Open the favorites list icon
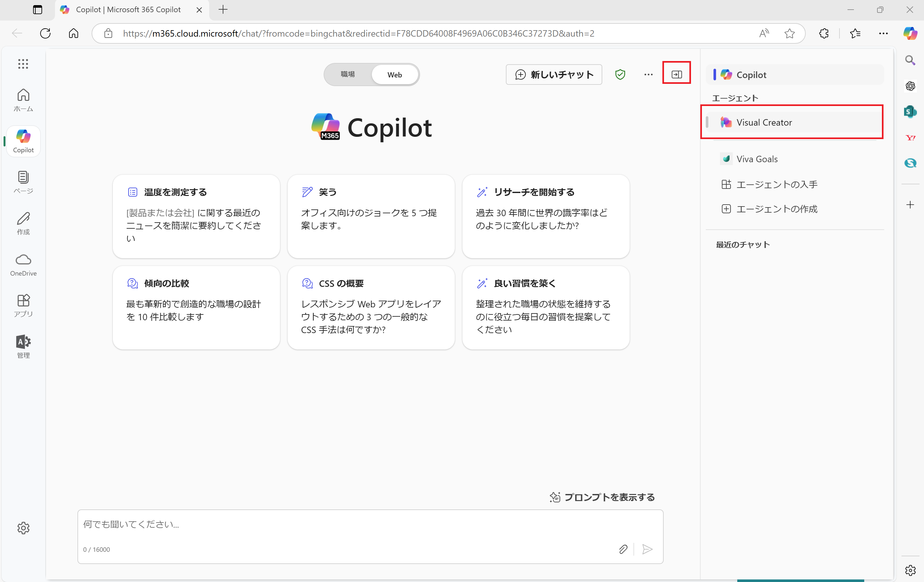The image size is (924, 582). pyautogui.click(x=855, y=33)
